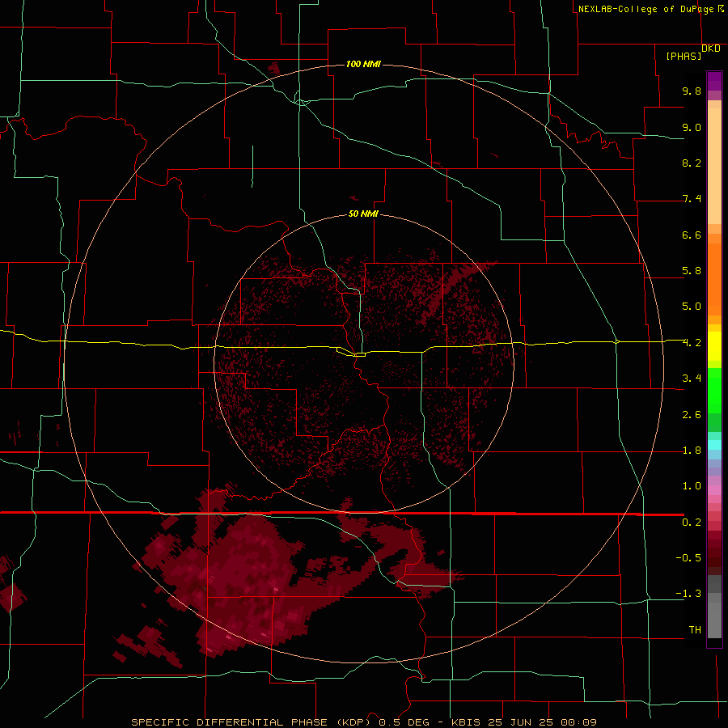Viewport: 728px width, 728px height.
Task: Pick the purple segment atop the color bar
Action: (x=714, y=81)
